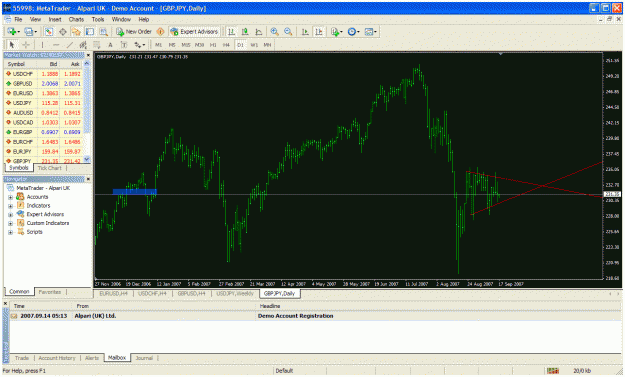Close the Market Watch panel
The image size is (625, 377).
coord(88,55)
